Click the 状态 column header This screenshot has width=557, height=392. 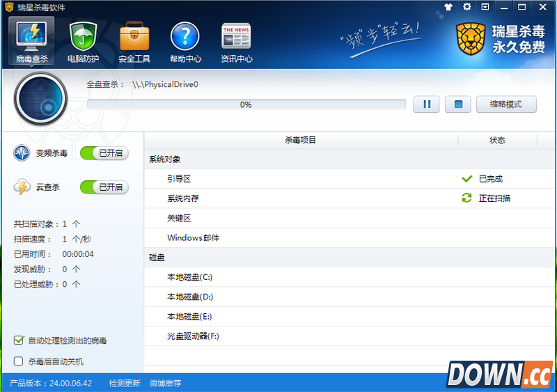pos(497,140)
